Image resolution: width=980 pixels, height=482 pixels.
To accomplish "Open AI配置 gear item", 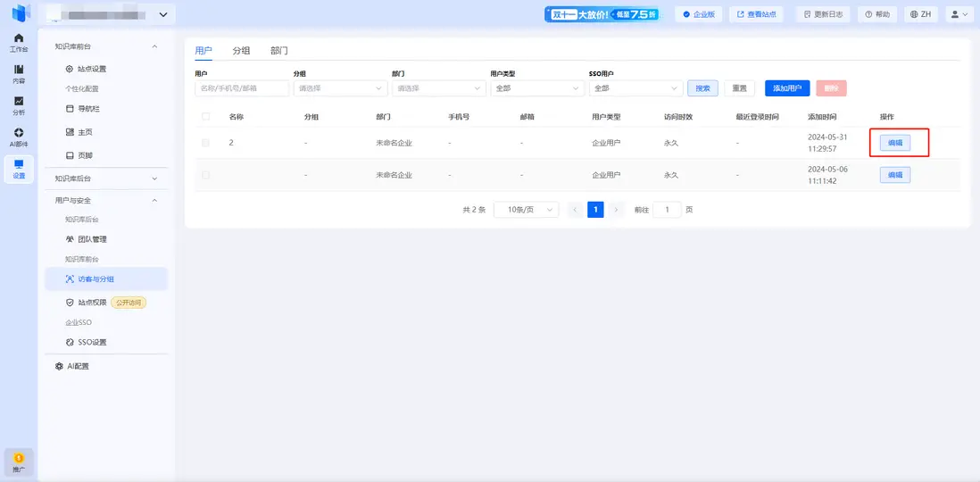I will 72,366.
